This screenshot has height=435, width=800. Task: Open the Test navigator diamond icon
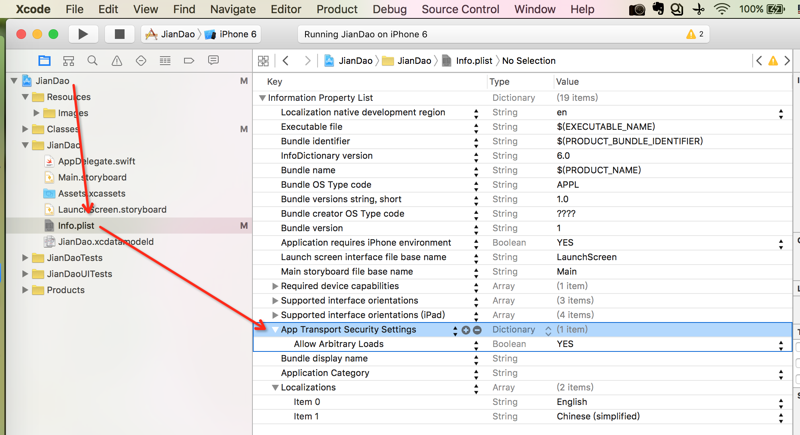[141, 61]
